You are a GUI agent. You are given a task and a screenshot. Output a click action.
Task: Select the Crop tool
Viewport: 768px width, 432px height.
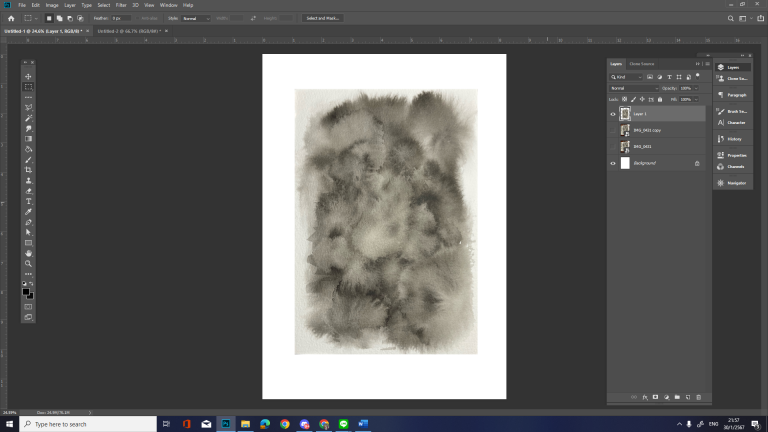tap(28, 170)
